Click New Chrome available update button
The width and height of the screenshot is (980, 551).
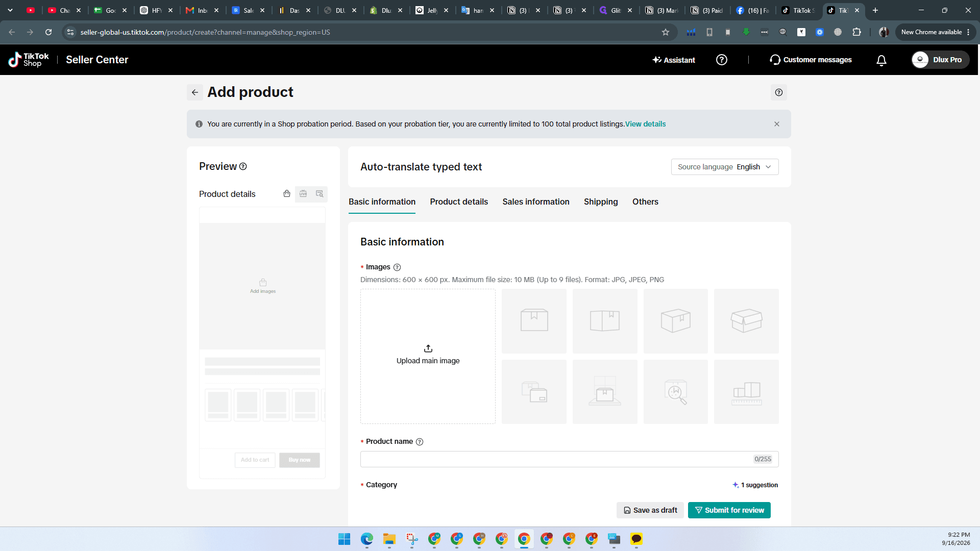point(936,32)
